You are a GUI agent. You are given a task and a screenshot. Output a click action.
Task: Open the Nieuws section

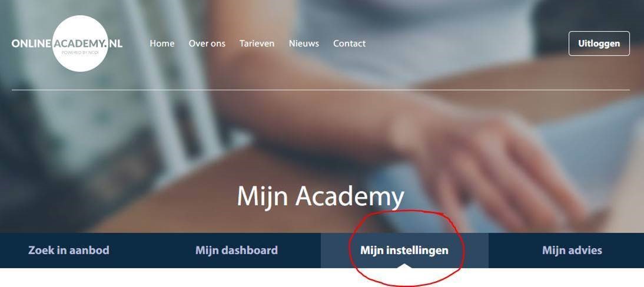(304, 44)
